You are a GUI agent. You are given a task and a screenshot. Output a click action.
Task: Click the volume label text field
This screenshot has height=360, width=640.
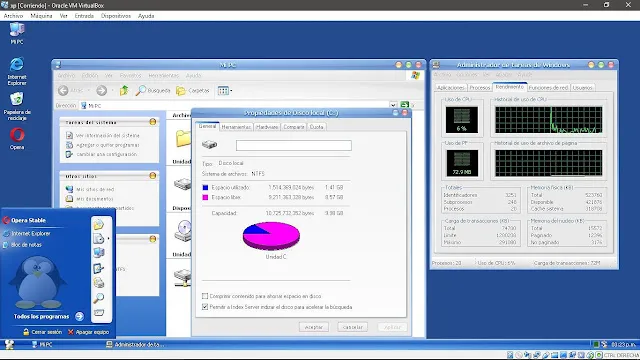(293, 145)
